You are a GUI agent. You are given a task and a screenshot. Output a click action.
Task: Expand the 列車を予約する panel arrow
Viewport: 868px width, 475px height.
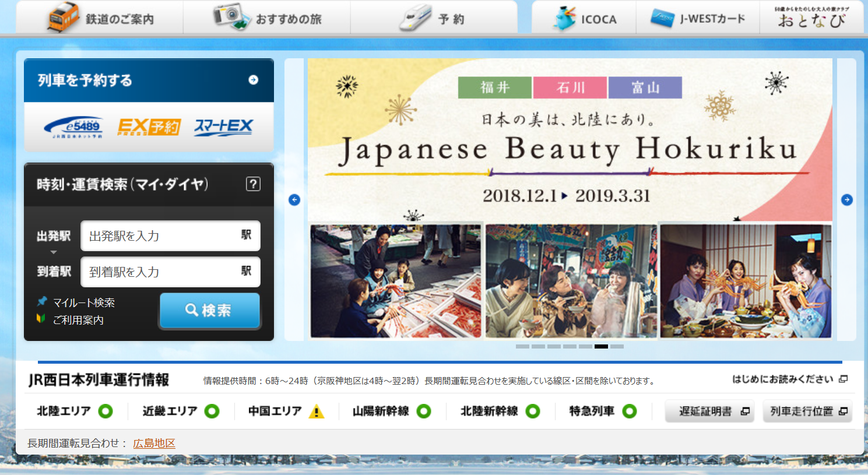pos(253,80)
